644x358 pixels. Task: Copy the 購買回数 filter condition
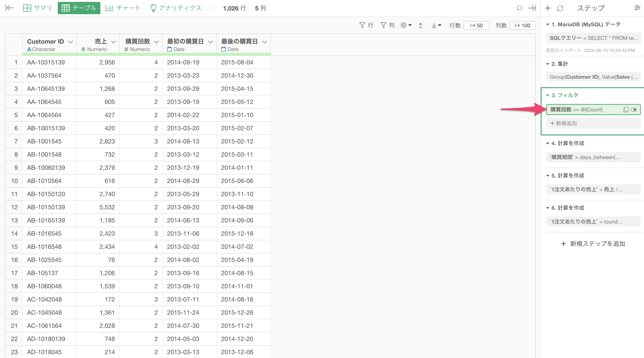coord(626,109)
